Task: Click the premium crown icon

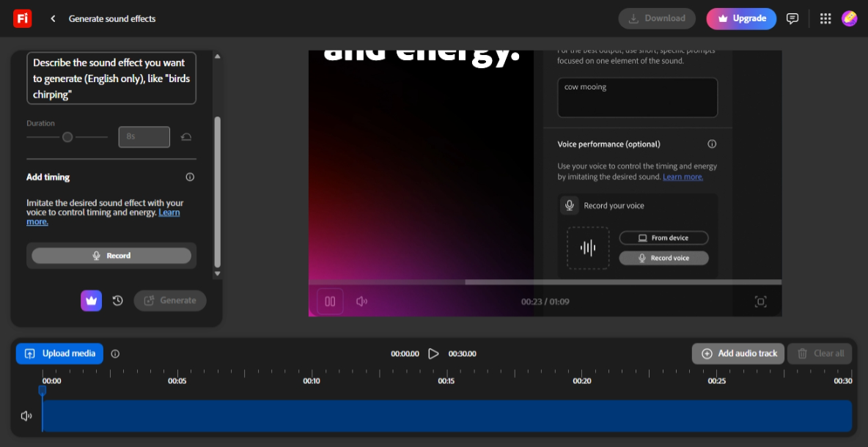Action: coord(91,300)
